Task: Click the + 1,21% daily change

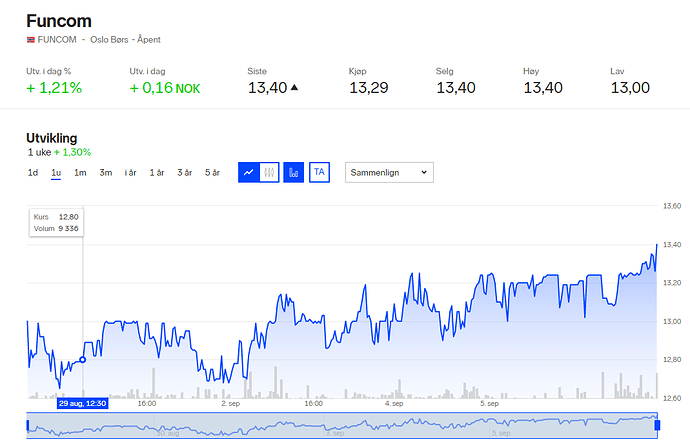Action: point(54,88)
